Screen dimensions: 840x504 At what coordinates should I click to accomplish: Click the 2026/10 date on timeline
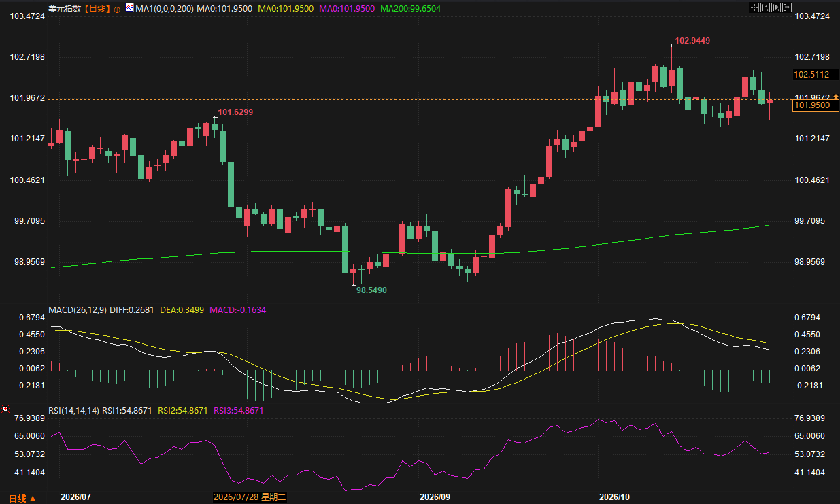pos(615,497)
